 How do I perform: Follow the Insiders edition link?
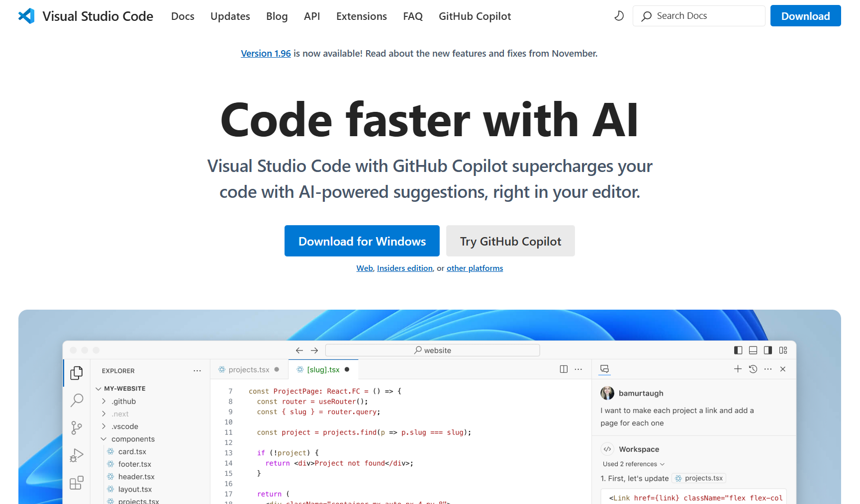click(x=405, y=268)
